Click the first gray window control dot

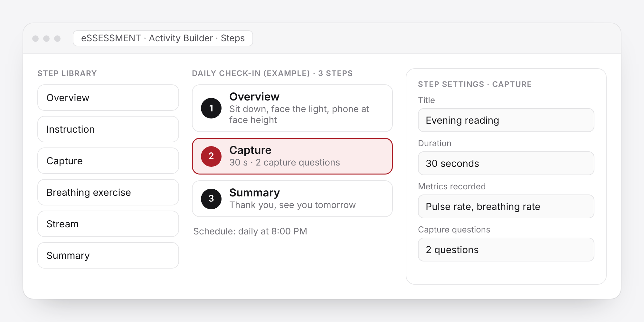point(35,39)
